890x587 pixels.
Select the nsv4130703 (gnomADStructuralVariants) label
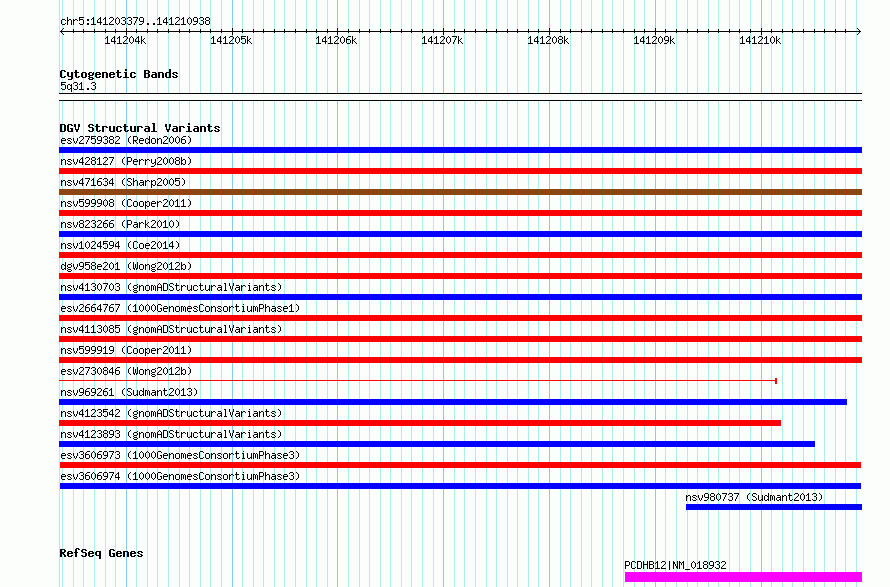coord(171,287)
